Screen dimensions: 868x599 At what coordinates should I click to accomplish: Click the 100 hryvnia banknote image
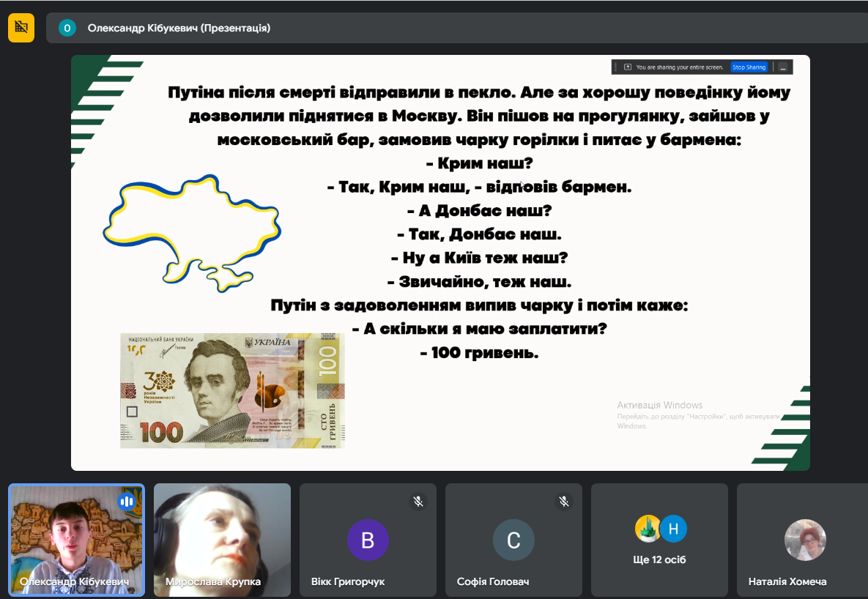coord(232,390)
